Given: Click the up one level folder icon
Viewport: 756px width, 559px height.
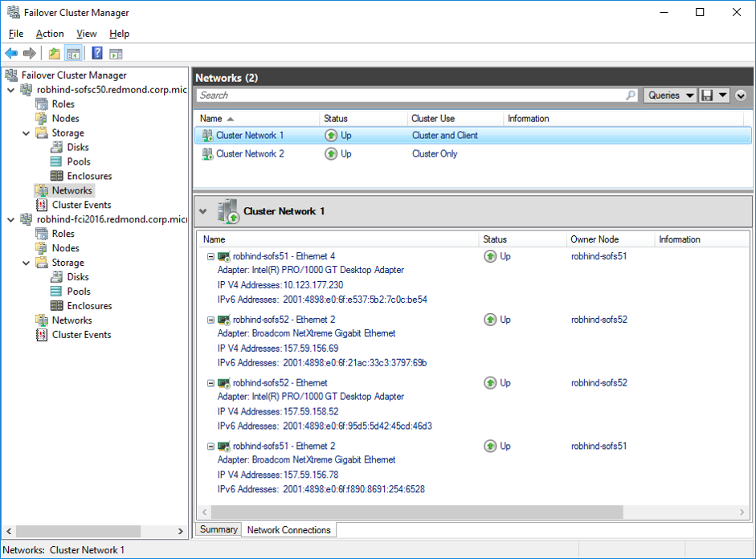Looking at the screenshot, I should 53,53.
